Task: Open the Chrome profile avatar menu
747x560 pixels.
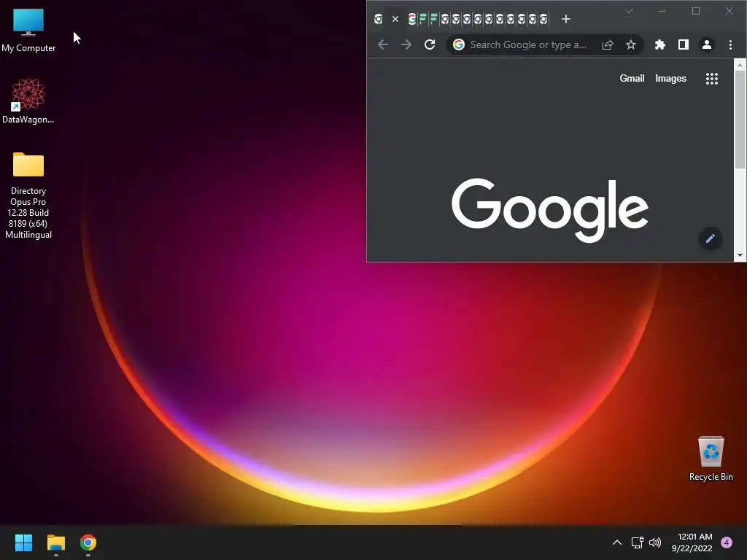Action: point(706,44)
